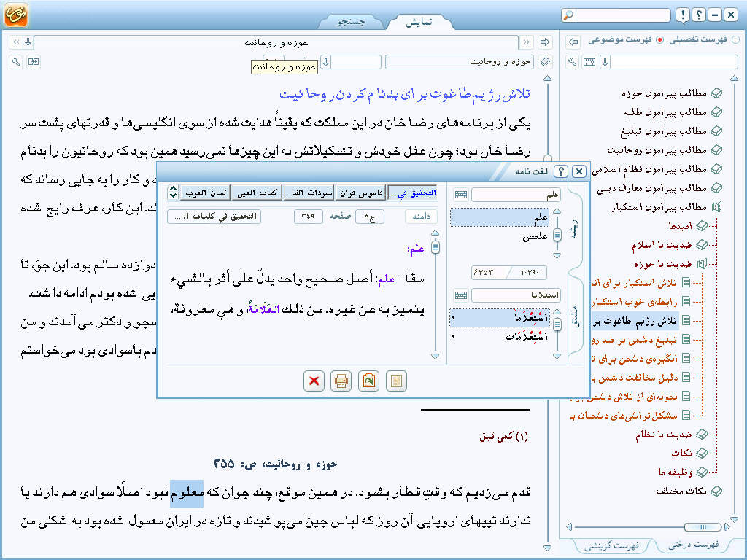
Task: Click the help question mark icon in the dictionary title bar
Action: pos(560,171)
